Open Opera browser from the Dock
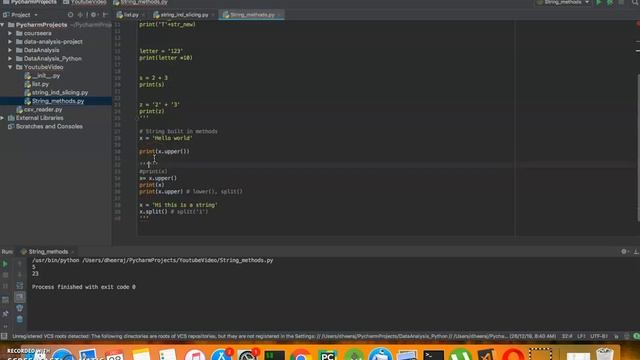Screen dimensions: 640x360 pos(513,355)
